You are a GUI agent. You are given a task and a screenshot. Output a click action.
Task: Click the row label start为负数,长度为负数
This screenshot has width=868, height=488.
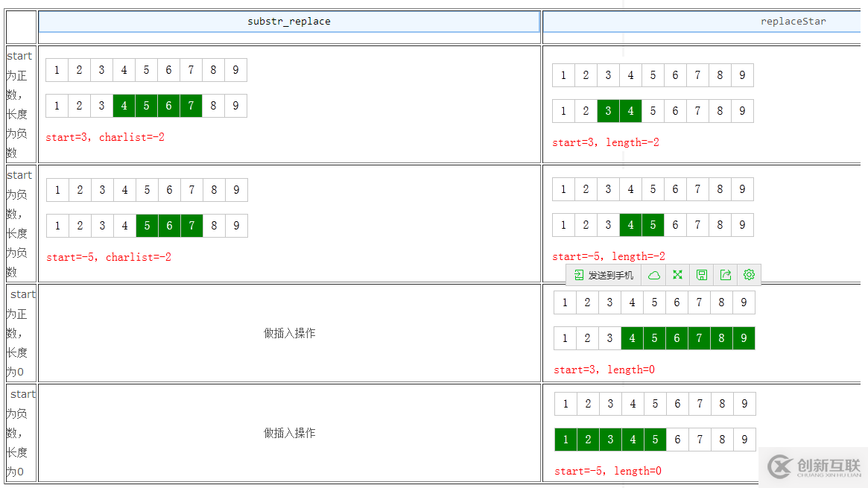pos(19,224)
